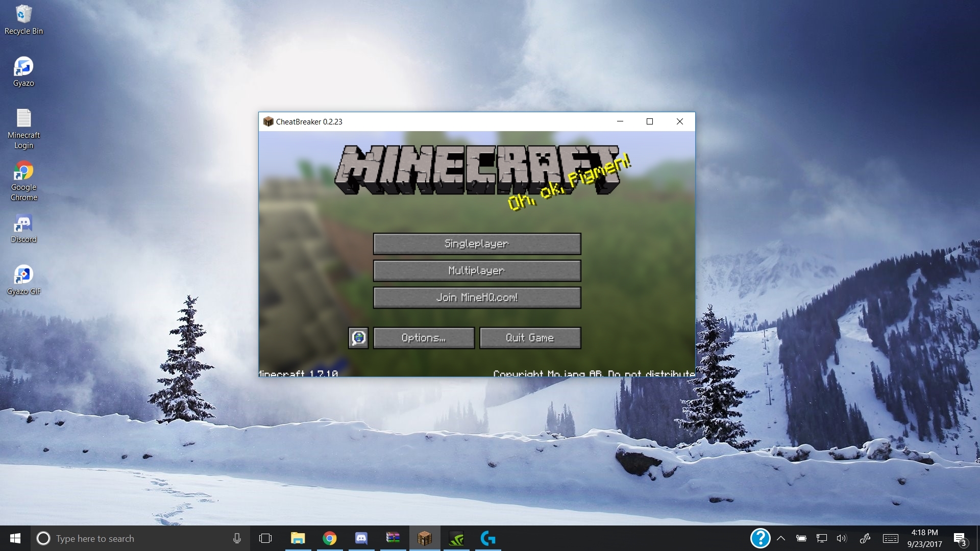Image resolution: width=980 pixels, height=551 pixels.
Task: Open Recycle Bin desktop icon
Action: 23,20
